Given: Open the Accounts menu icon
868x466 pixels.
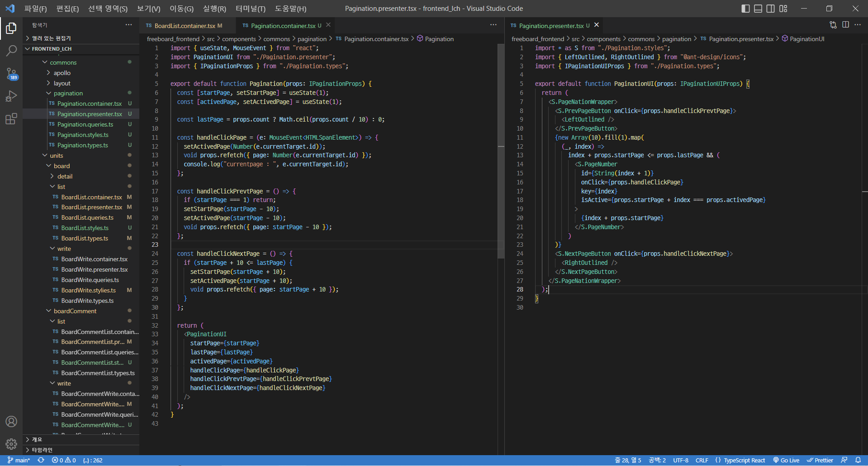Looking at the screenshot, I should [11, 421].
